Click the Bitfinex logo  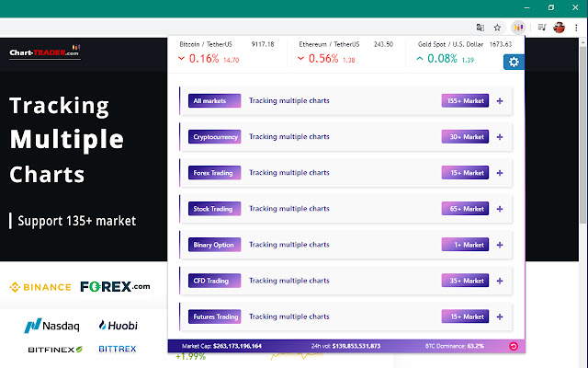[x=55, y=350]
